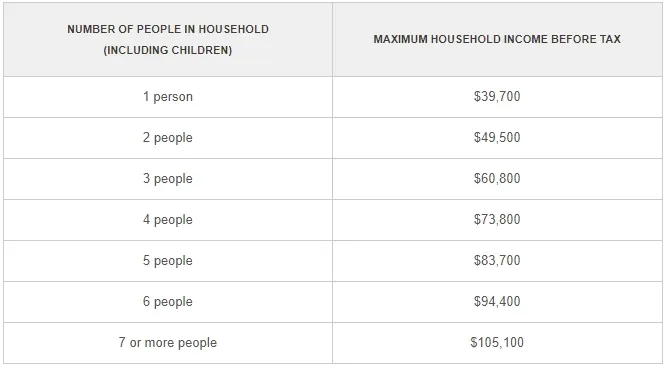Click the $73,800 income value

[497, 219]
